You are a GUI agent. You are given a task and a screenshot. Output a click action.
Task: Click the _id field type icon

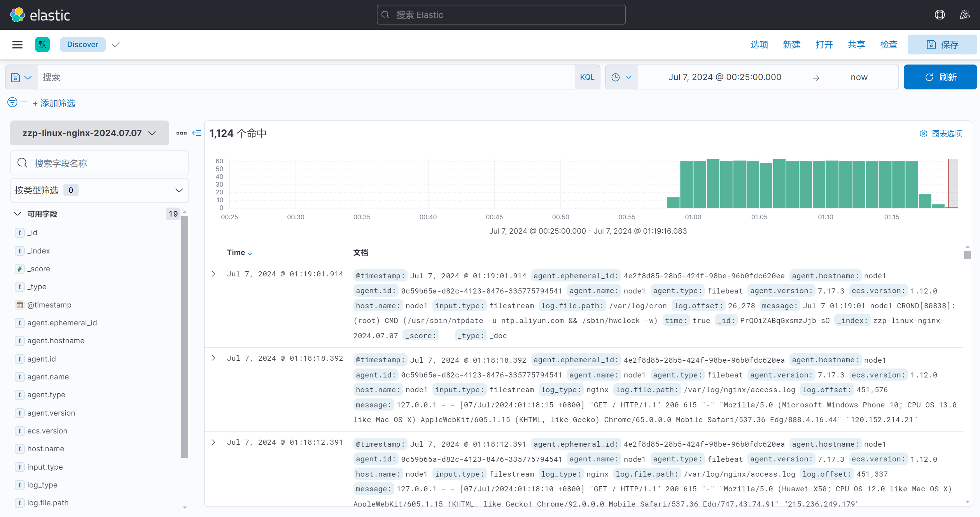tap(19, 232)
